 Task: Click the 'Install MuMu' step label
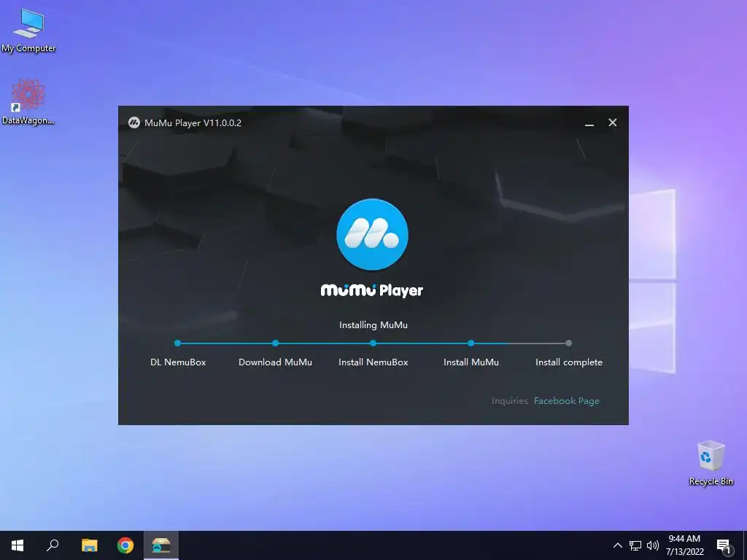click(471, 362)
